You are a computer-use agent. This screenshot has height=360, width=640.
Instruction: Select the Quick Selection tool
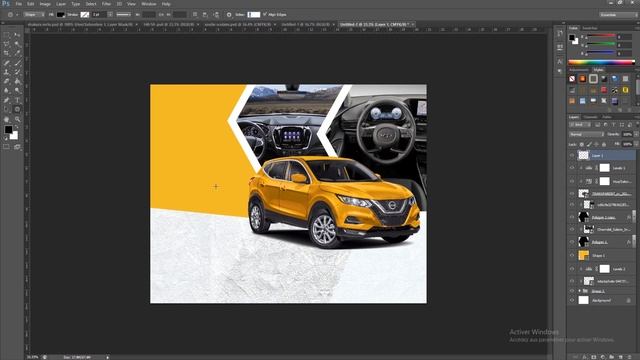coord(17,44)
